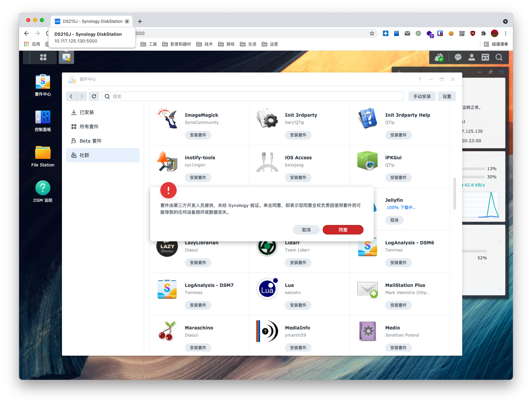Open the cloud upload status icon in DSM taskbar
This screenshot has width=532, height=405.
[x=439, y=58]
